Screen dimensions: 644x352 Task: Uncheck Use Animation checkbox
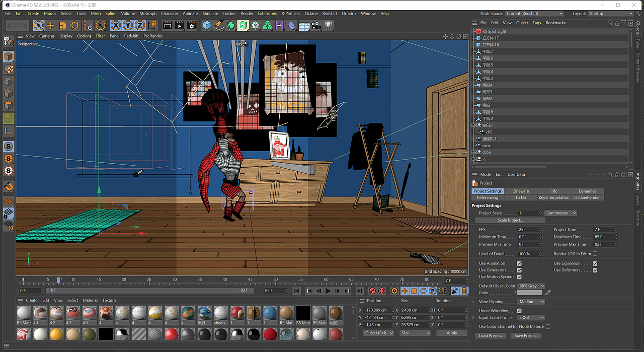click(519, 263)
